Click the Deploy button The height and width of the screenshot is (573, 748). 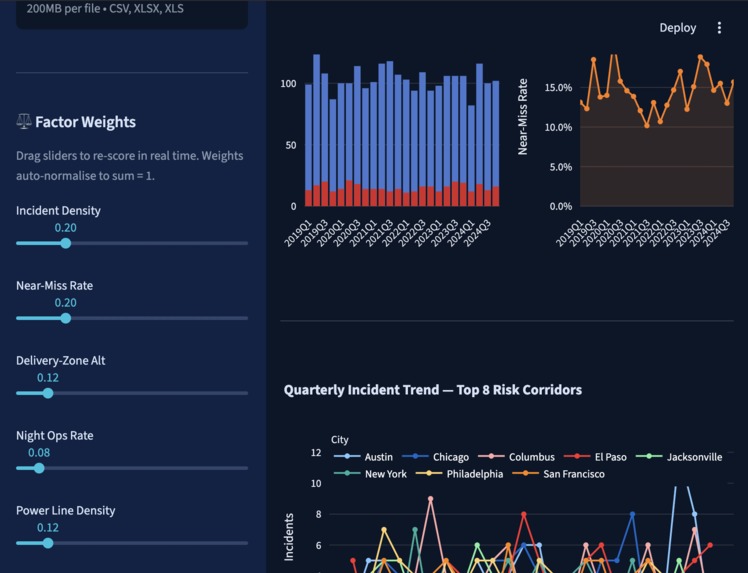pos(677,28)
